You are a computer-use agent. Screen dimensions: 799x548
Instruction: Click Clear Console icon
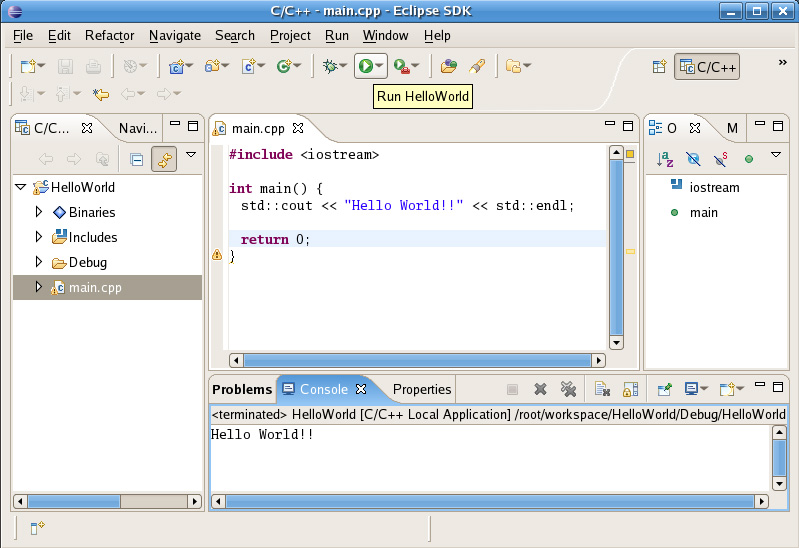tap(602, 390)
